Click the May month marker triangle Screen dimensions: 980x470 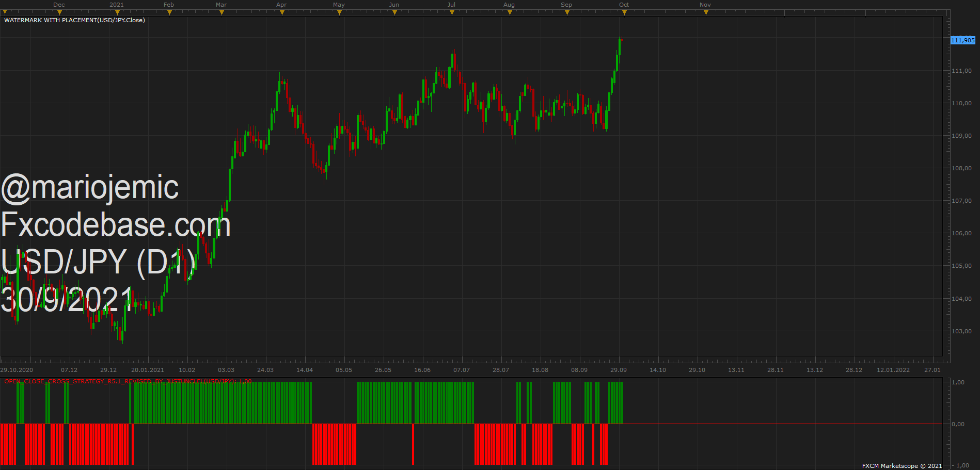(x=339, y=12)
